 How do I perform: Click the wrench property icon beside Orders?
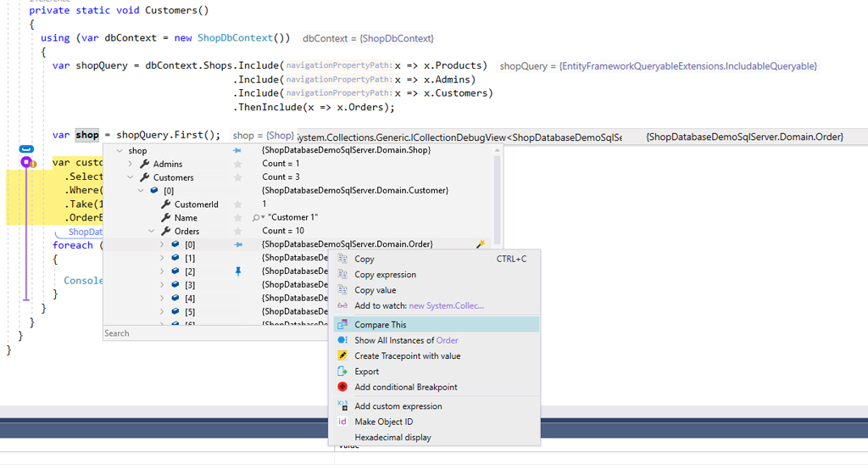point(165,231)
